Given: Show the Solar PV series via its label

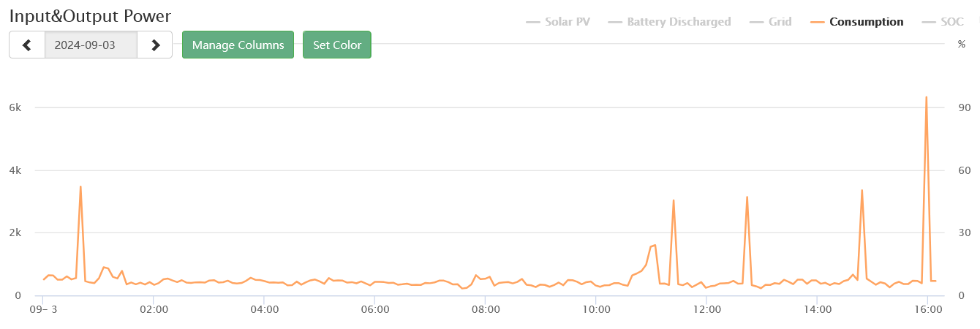Looking at the screenshot, I should (x=567, y=22).
